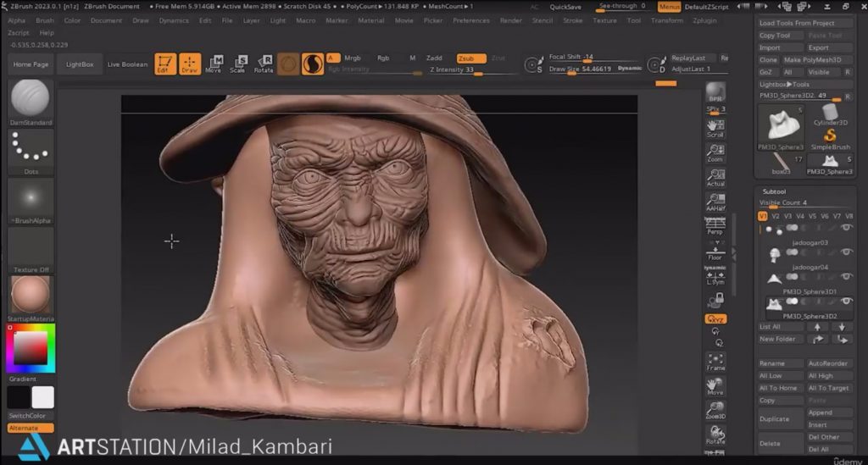Click the Zoom3D icon
The image size is (868, 465).
click(715, 410)
